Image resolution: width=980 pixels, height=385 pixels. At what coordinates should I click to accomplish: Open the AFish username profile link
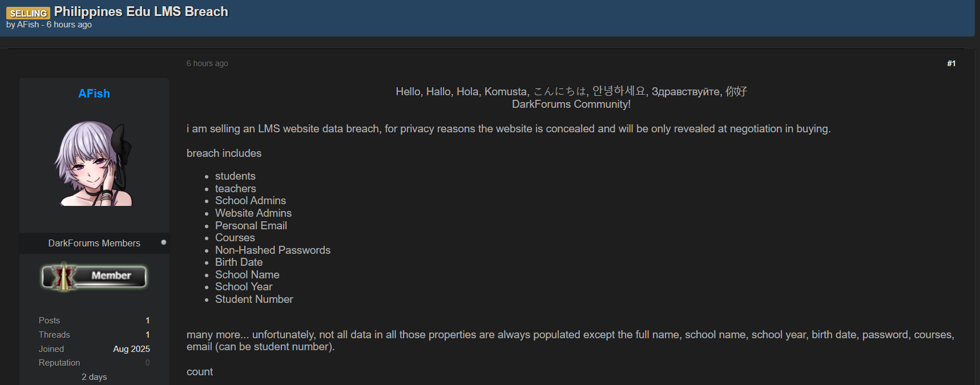point(94,94)
